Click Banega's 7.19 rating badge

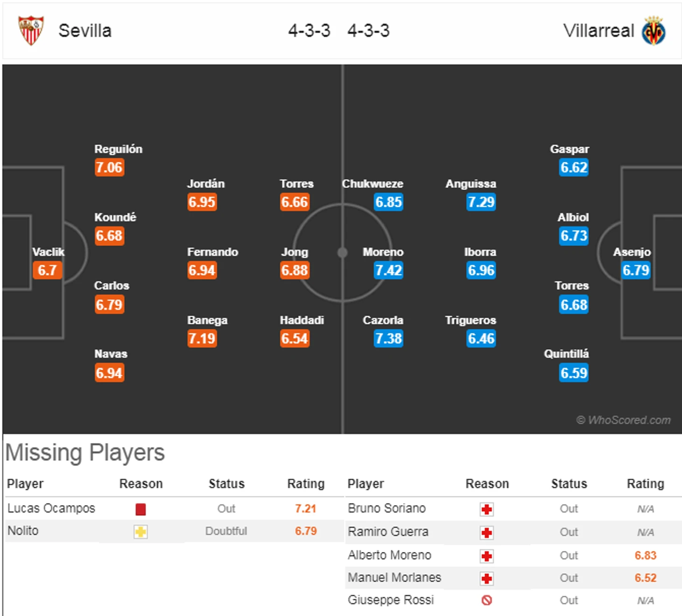202,338
